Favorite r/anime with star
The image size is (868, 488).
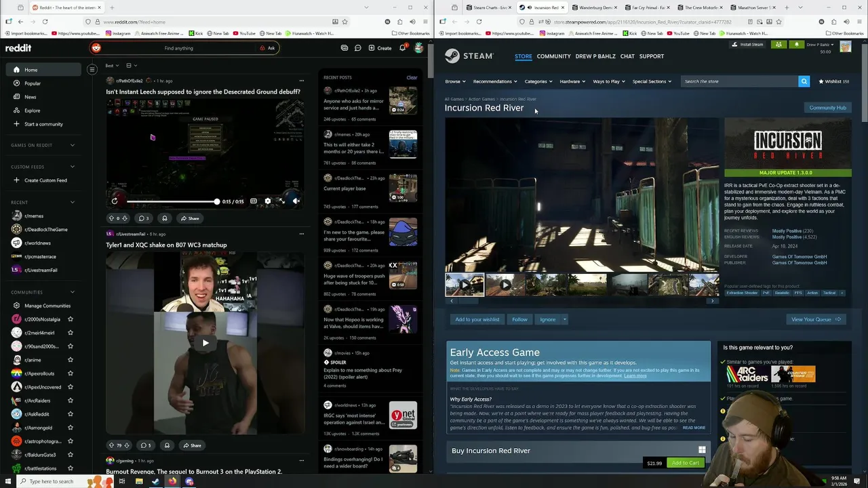point(71,360)
